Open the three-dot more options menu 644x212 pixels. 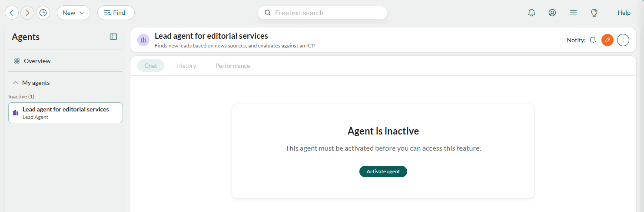[623, 40]
